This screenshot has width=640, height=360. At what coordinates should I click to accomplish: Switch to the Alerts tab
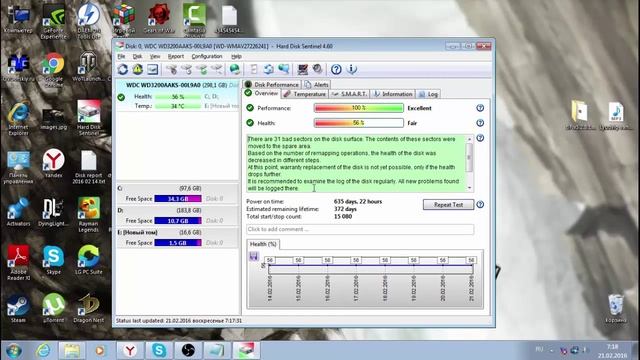[x=316, y=84]
